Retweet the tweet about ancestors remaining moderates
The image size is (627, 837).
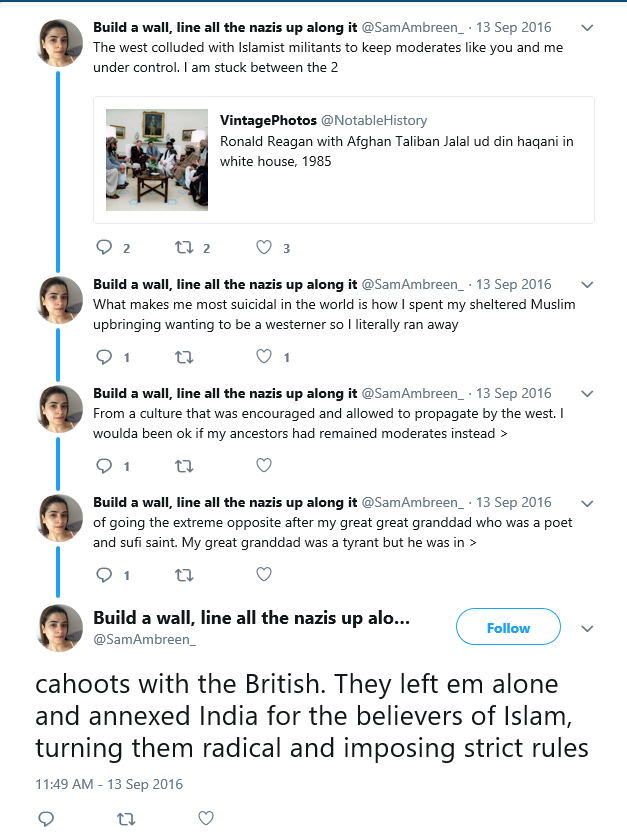pos(184,466)
